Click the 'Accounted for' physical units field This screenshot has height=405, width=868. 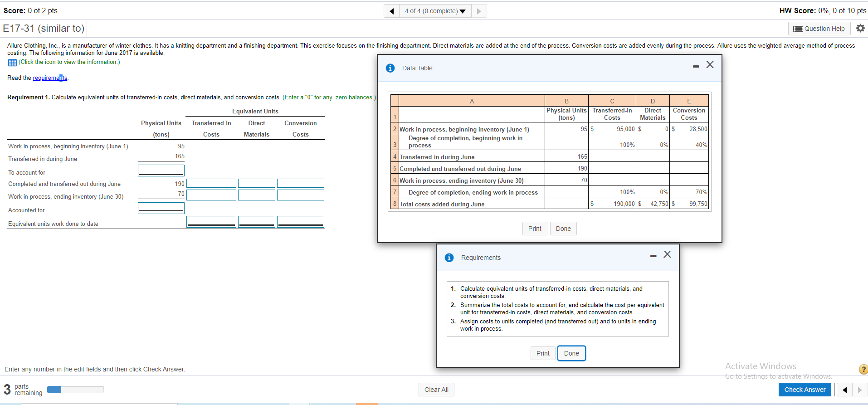[161, 208]
